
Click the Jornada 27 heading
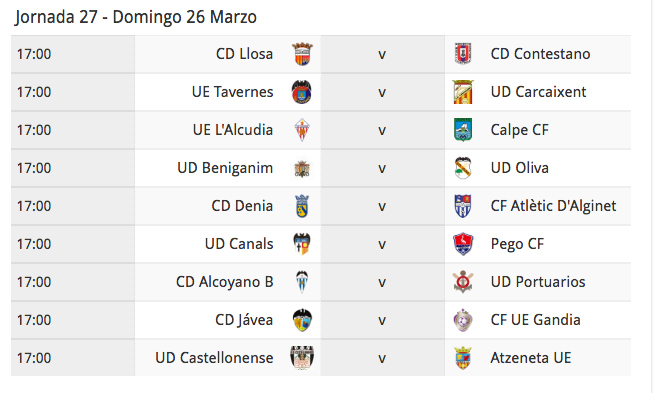click(136, 17)
